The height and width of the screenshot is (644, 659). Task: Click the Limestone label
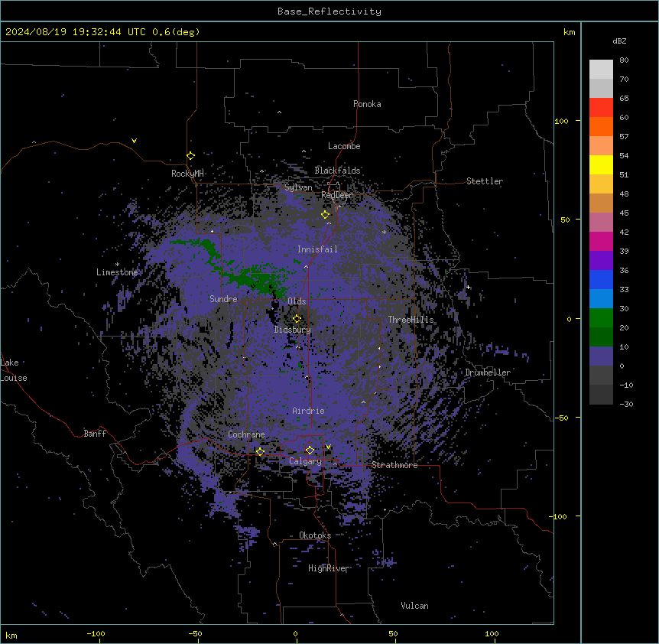pos(117,272)
